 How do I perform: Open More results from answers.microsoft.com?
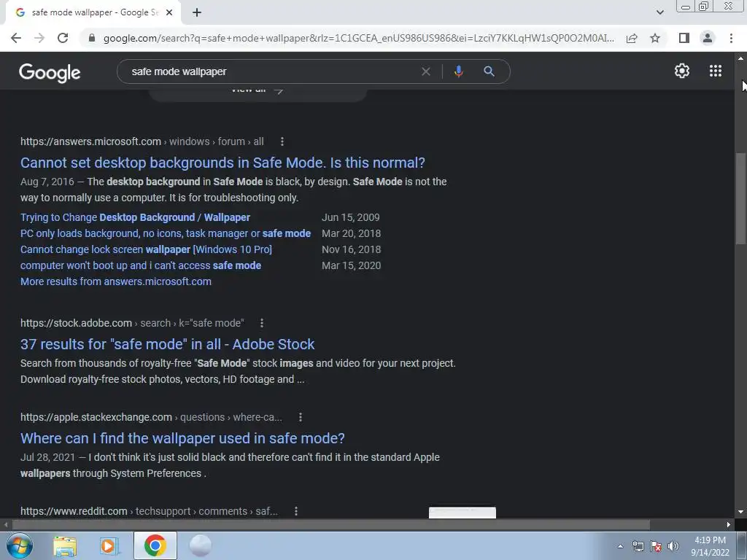point(116,281)
